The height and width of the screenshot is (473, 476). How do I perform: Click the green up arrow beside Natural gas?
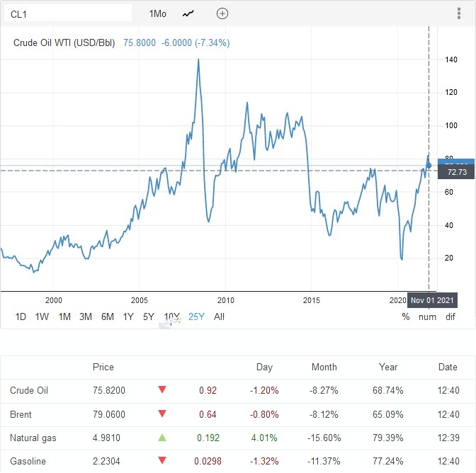click(x=162, y=438)
